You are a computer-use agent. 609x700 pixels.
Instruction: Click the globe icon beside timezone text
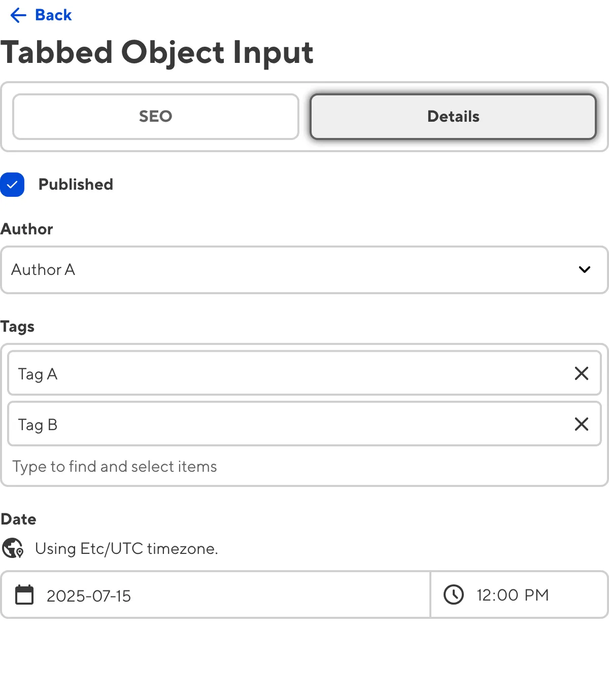13,548
